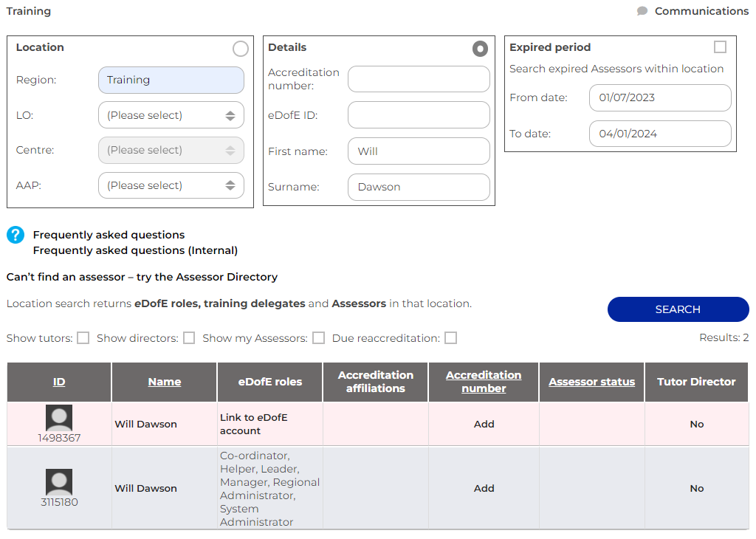Screen dimensions: 756x539
Task: Click the From date field showing 01/07/2023
Action: [659, 97]
